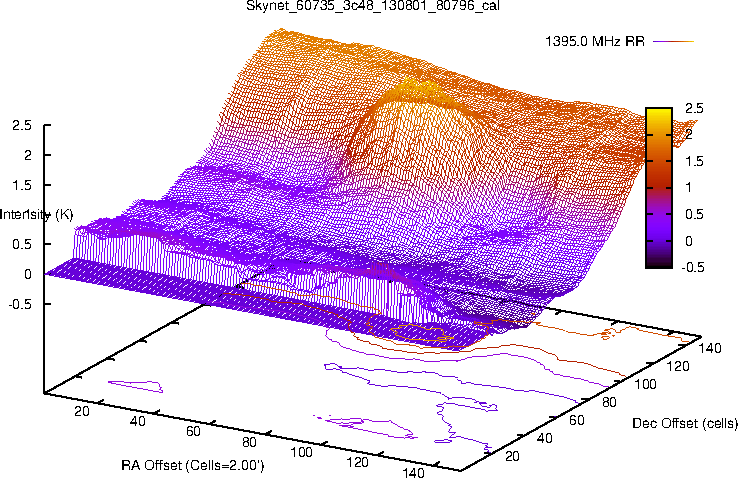Click the 2.5 label on the color bar
This screenshot has height=478, width=738.
click(x=694, y=108)
